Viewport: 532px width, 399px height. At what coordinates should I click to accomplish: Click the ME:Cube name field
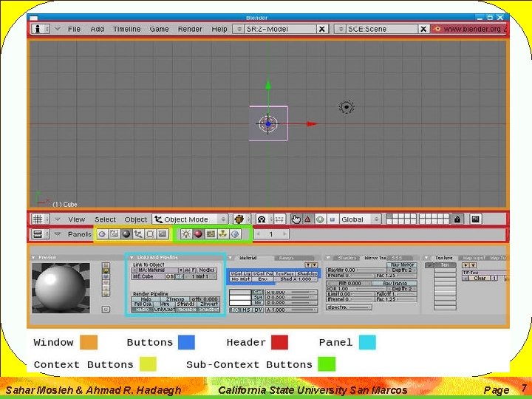pyautogui.click(x=149, y=276)
